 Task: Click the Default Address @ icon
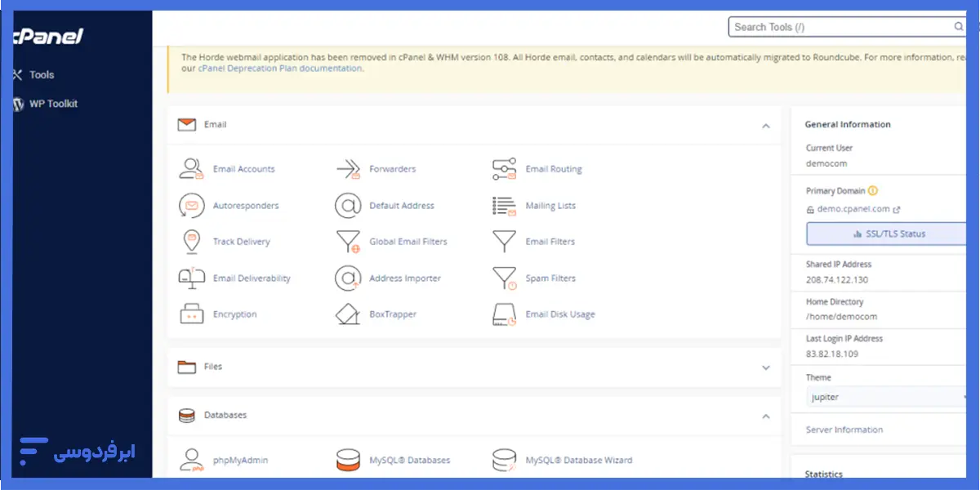(349, 206)
